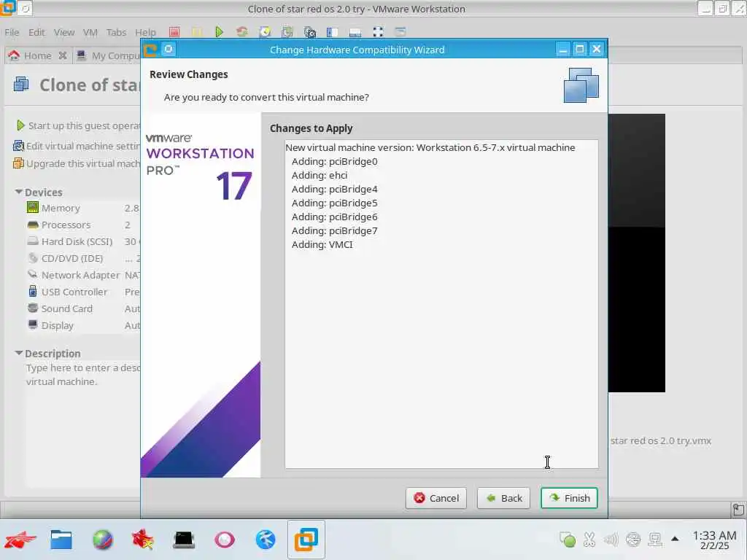This screenshot has height=560, width=747.
Task: Open the View menu
Action: coord(64,32)
